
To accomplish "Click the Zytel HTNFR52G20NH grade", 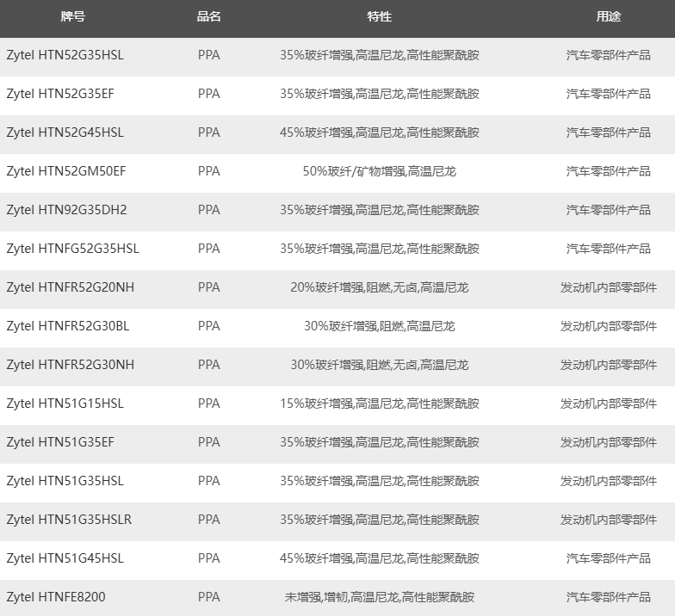I will point(70,287).
